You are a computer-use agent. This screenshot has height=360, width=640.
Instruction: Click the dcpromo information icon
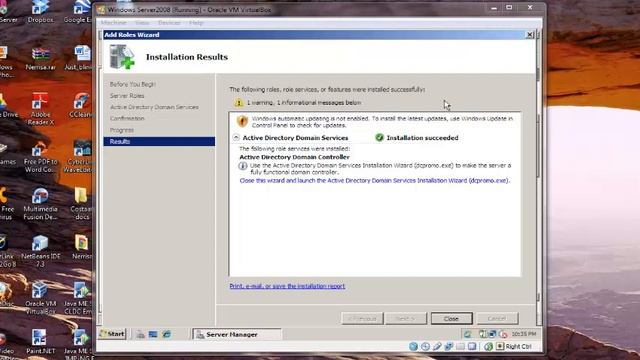(x=243, y=166)
